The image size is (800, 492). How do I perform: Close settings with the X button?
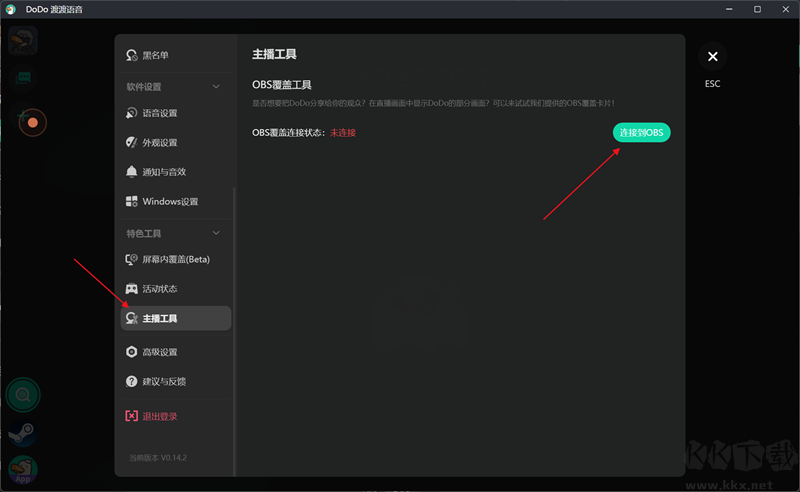click(712, 57)
